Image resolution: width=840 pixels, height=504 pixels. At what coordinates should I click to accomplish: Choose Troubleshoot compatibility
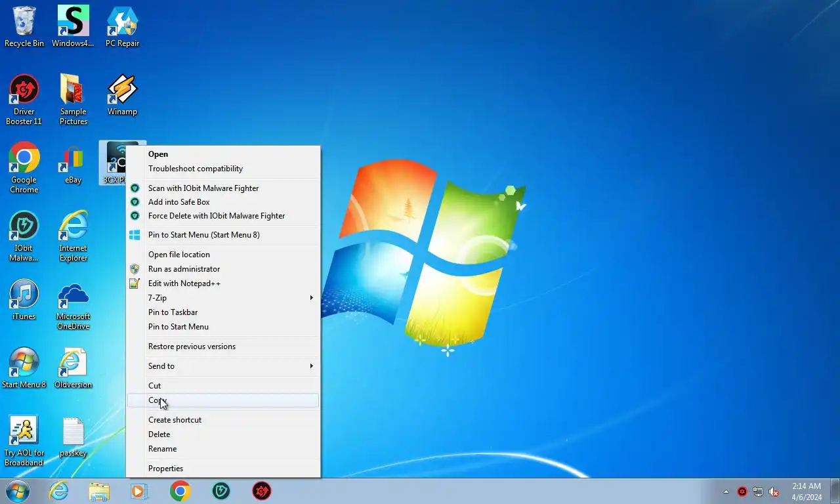pyautogui.click(x=223, y=169)
